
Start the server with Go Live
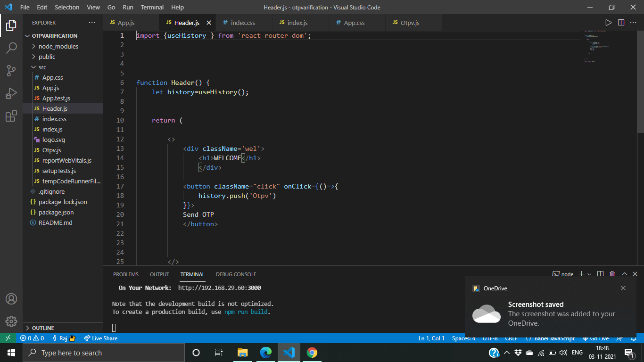596,338
